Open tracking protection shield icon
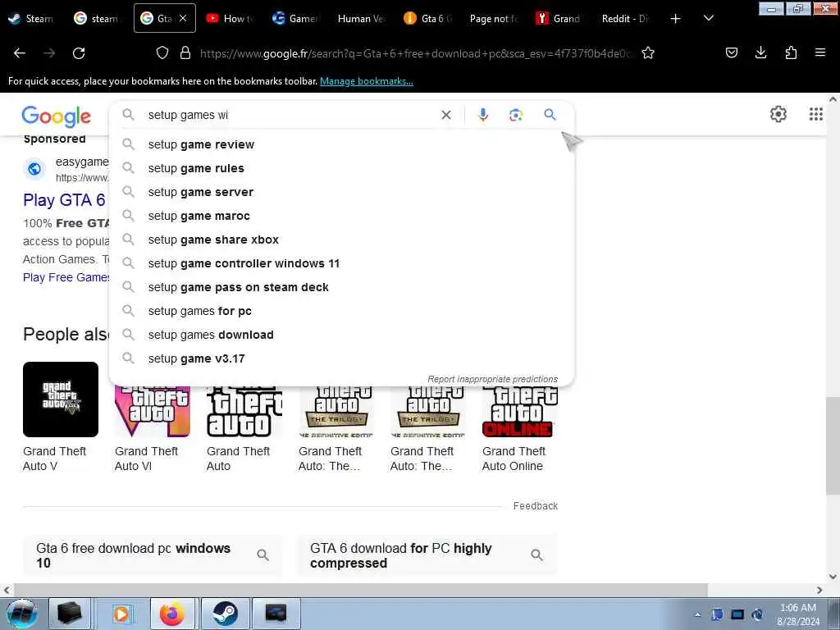 [162, 53]
